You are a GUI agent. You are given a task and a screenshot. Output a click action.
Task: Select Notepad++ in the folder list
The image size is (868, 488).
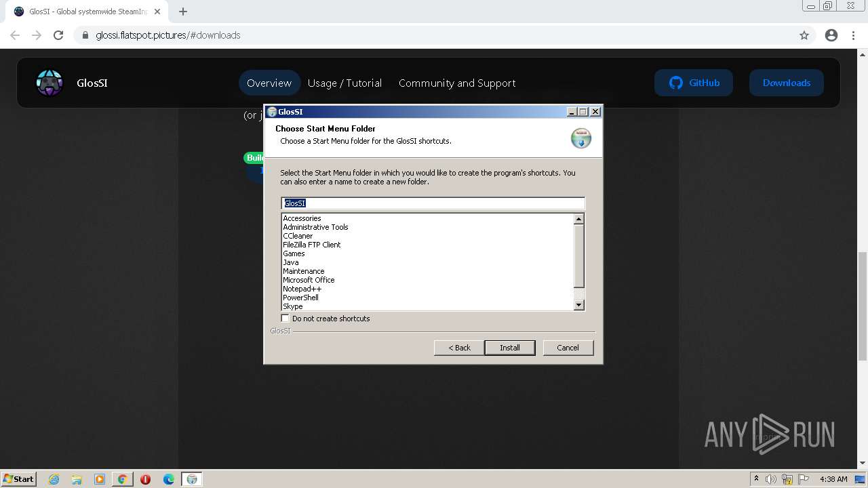tap(302, 289)
